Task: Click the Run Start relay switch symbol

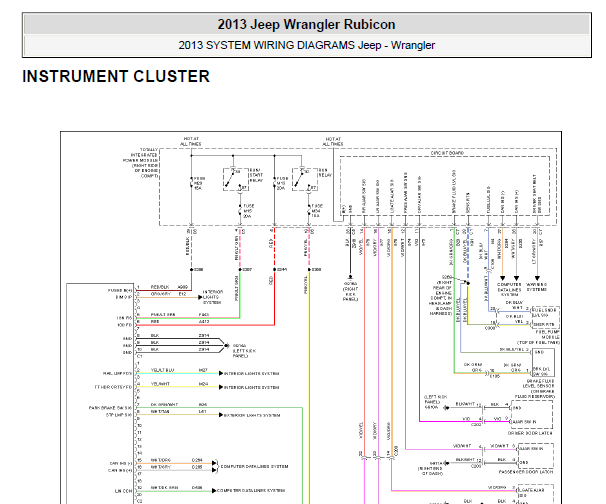Action: pos(235,179)
